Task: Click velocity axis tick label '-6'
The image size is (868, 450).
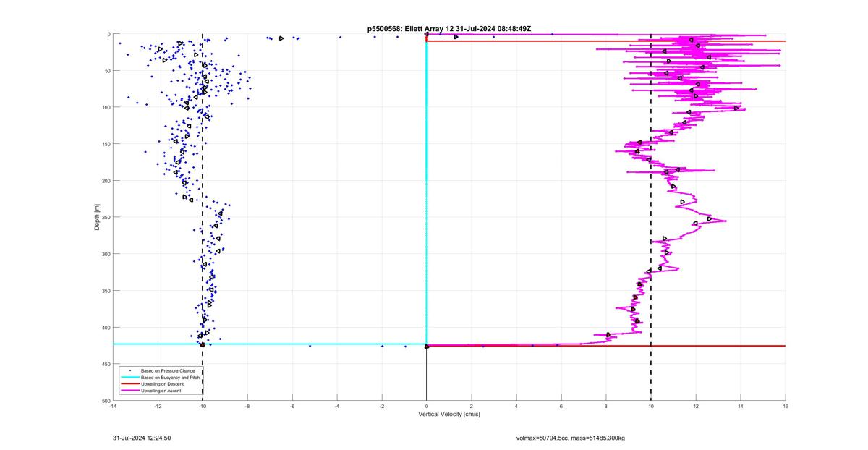Action: [x=292, y=407]
